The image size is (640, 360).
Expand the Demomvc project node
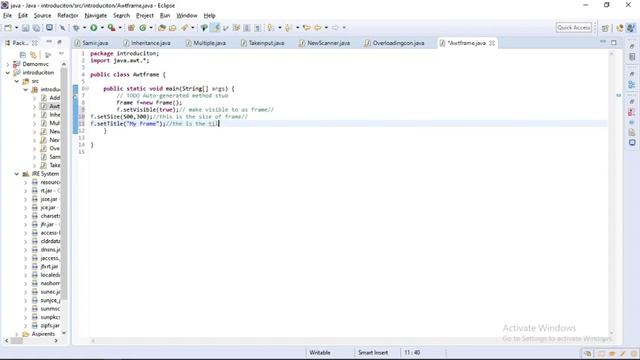click(x=7, y=64)
